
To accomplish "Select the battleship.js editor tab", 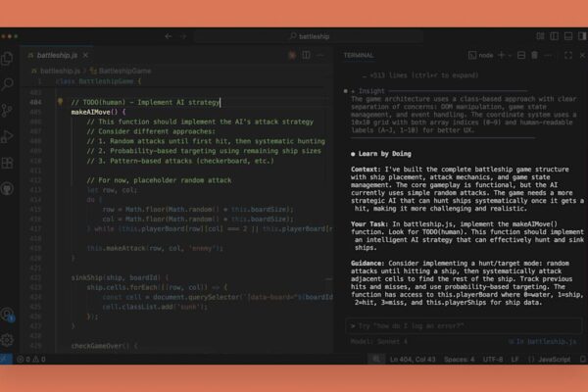I will [57, 55].
